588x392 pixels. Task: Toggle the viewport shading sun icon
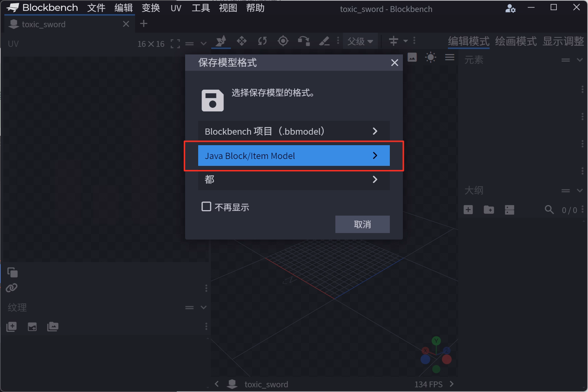430,57
